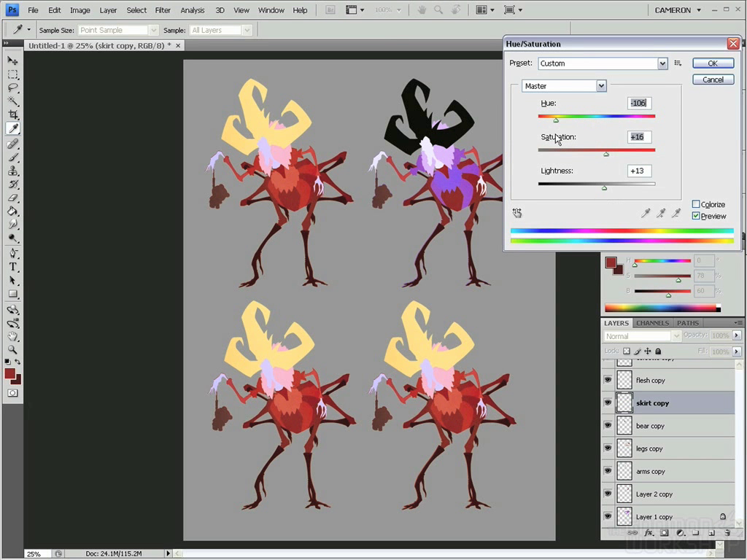
Task: Click the Lightness value field
Action: pos(639,171)
